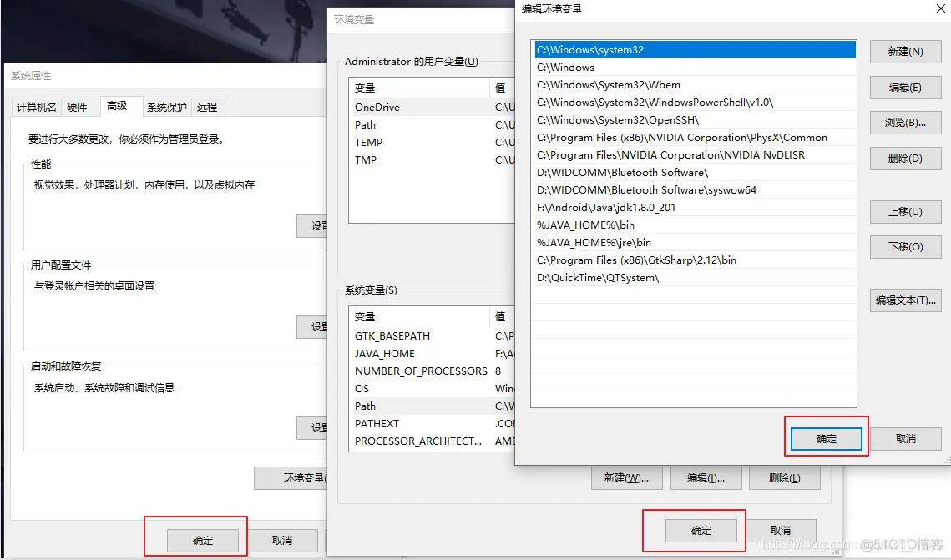Select OS system variable row
This screenshot has width=951, height=560.
click(x=432, y=388)
